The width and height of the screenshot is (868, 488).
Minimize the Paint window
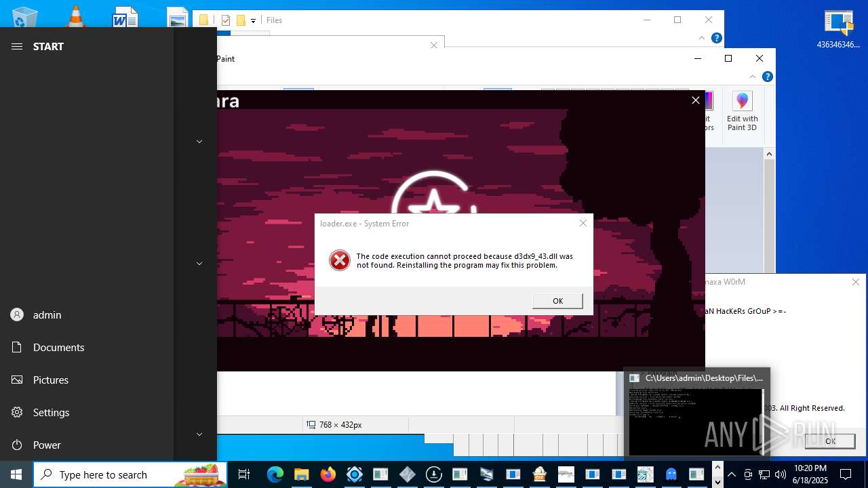pos(697,58)
